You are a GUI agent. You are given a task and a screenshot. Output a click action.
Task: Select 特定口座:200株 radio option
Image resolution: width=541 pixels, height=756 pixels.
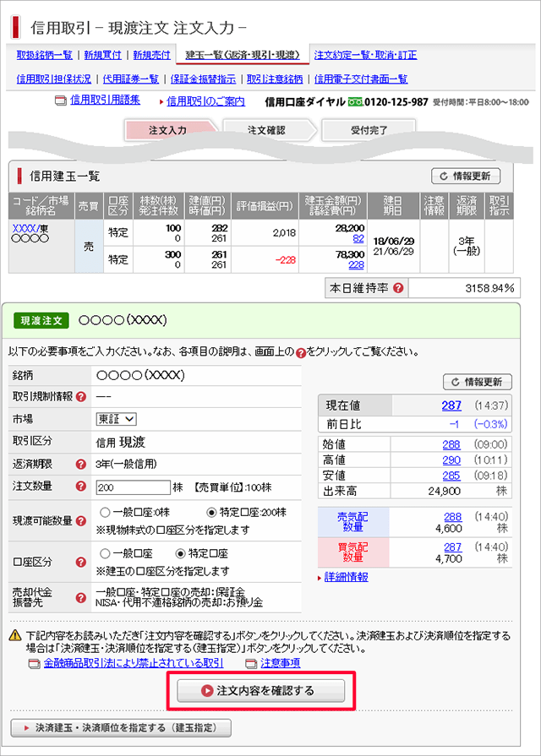212,512
